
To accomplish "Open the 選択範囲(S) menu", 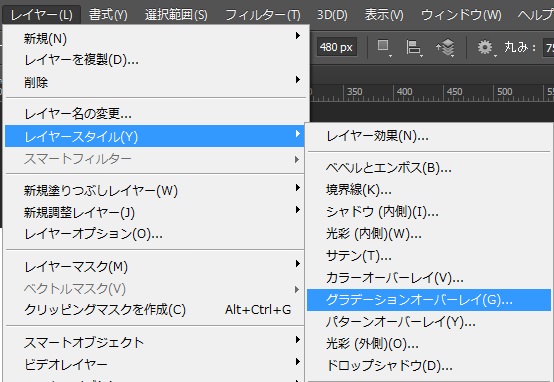I will 176,15.
